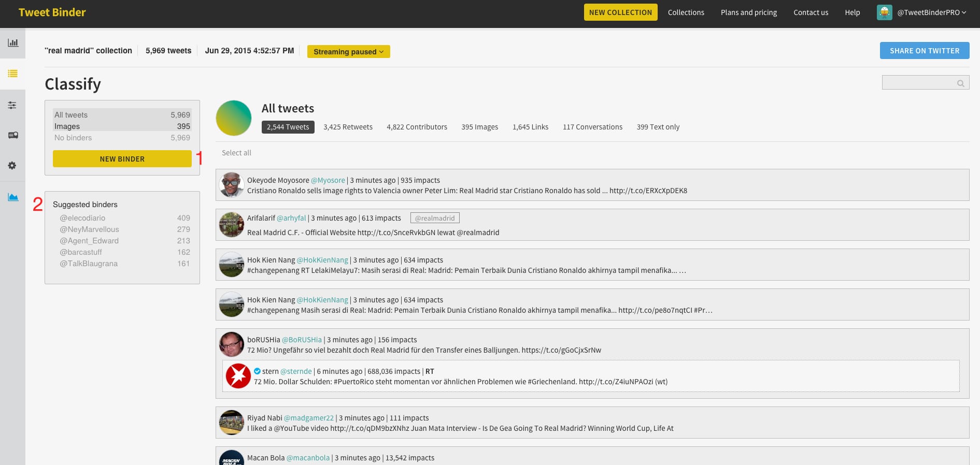Click the Tweet Binder logo
The height and width of the screenshot is (465, 980).
click(x=52, y=12)
